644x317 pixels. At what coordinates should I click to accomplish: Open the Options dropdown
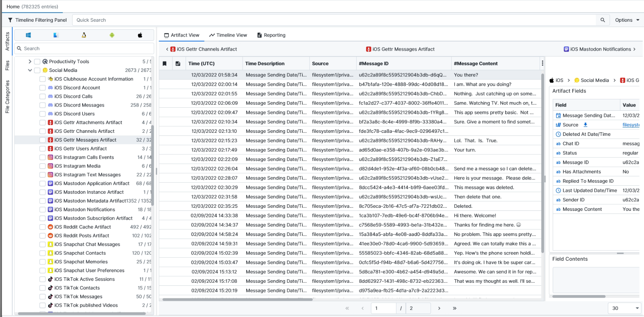click(627, 20)
